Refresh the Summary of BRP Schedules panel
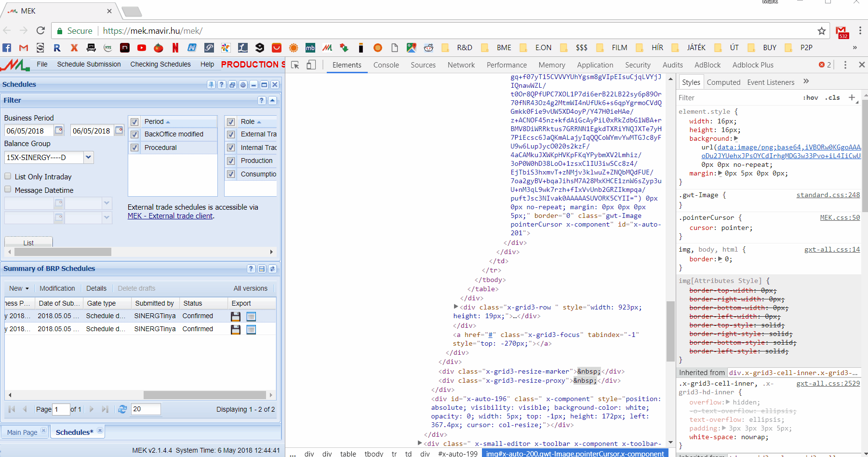This screenshot has height=457, width=868. tap(272, 269)
